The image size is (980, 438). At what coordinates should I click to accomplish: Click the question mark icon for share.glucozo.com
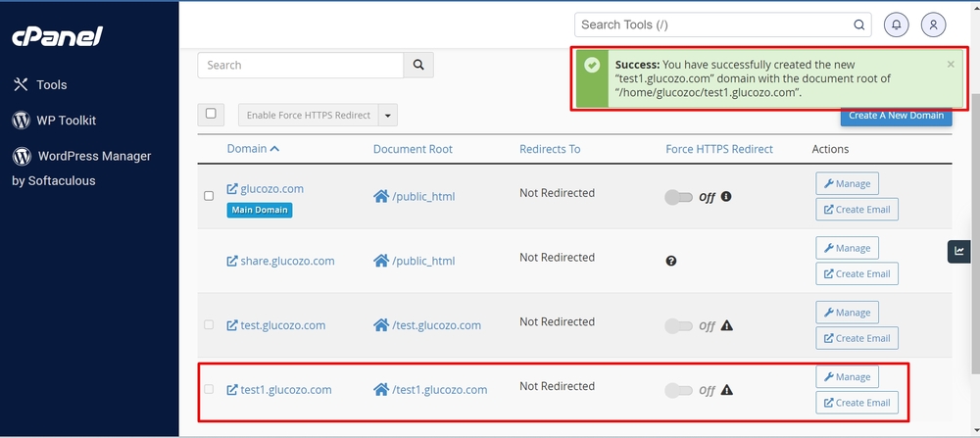671,262
